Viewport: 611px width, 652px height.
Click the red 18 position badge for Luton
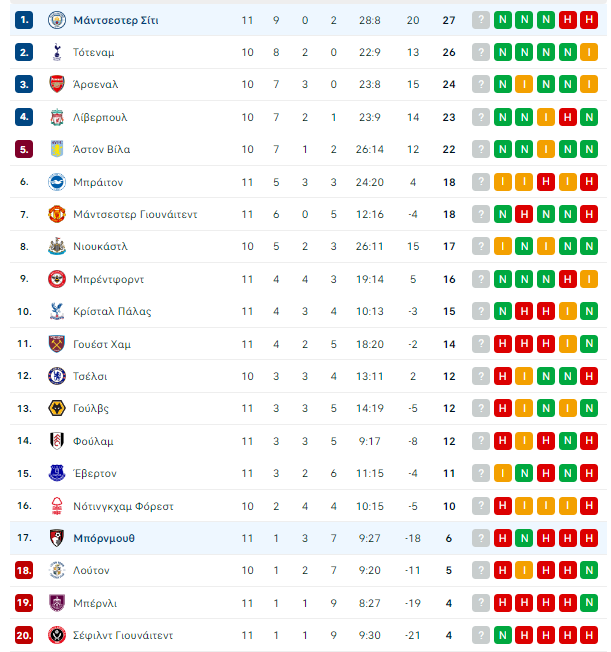point(24,570)
